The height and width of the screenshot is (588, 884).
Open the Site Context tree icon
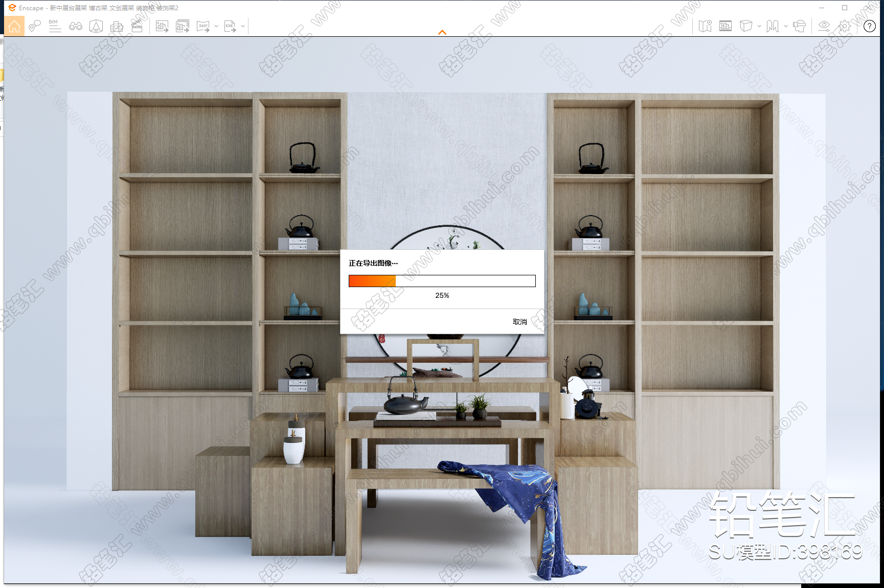(96, 26)
